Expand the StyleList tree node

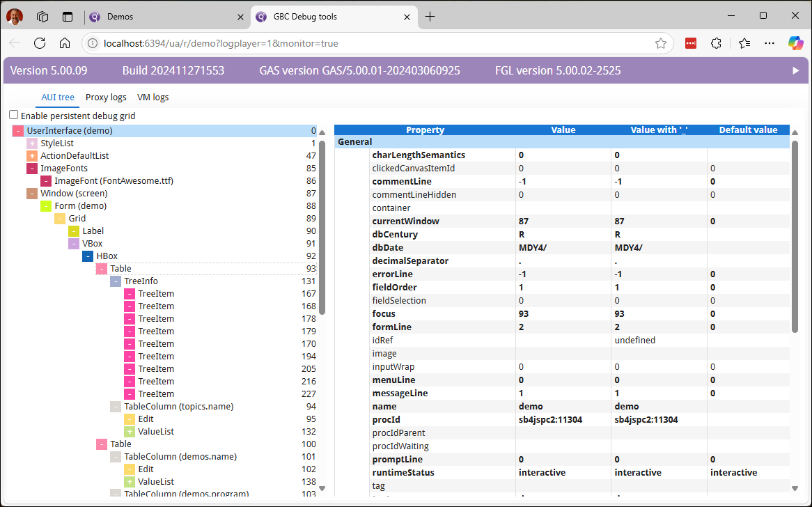click(32, 143)
